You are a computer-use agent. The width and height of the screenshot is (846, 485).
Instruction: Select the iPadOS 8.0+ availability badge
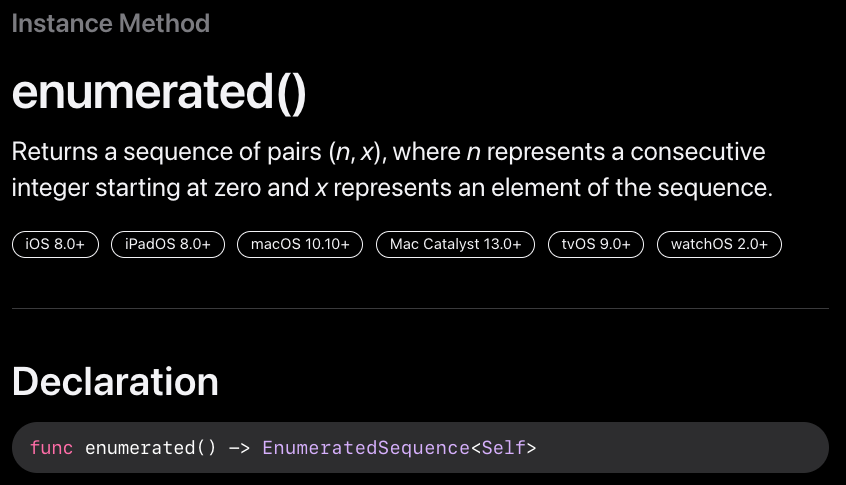[x=168, y=244]
